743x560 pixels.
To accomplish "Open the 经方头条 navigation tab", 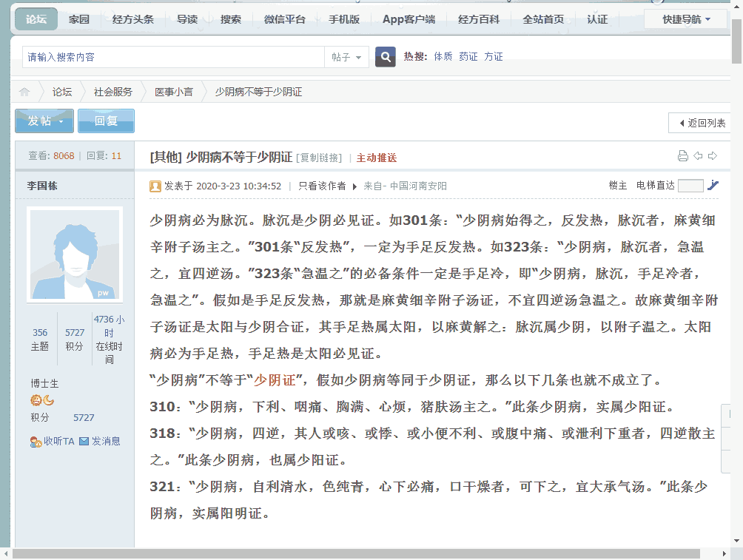I will (x=133, y=19).
